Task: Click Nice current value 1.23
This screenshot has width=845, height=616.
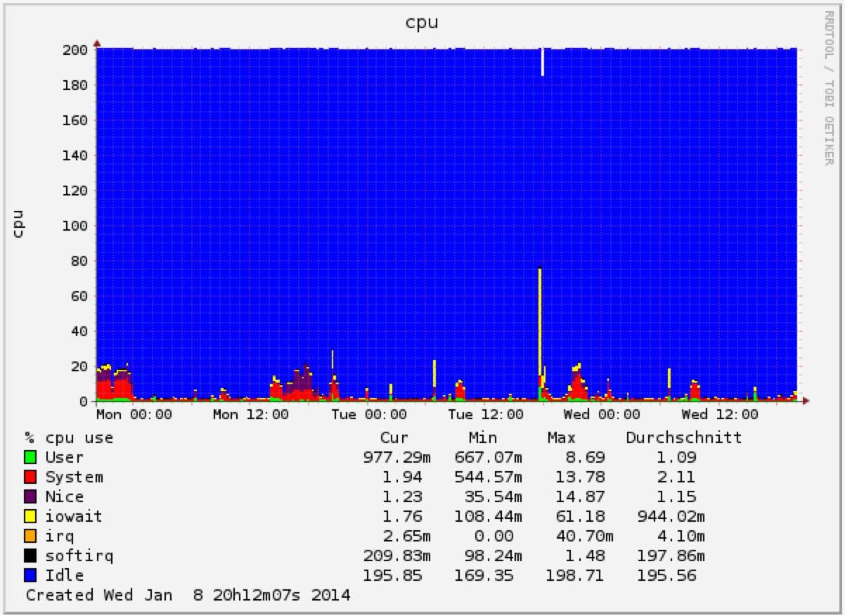Action: pos(403,496)
